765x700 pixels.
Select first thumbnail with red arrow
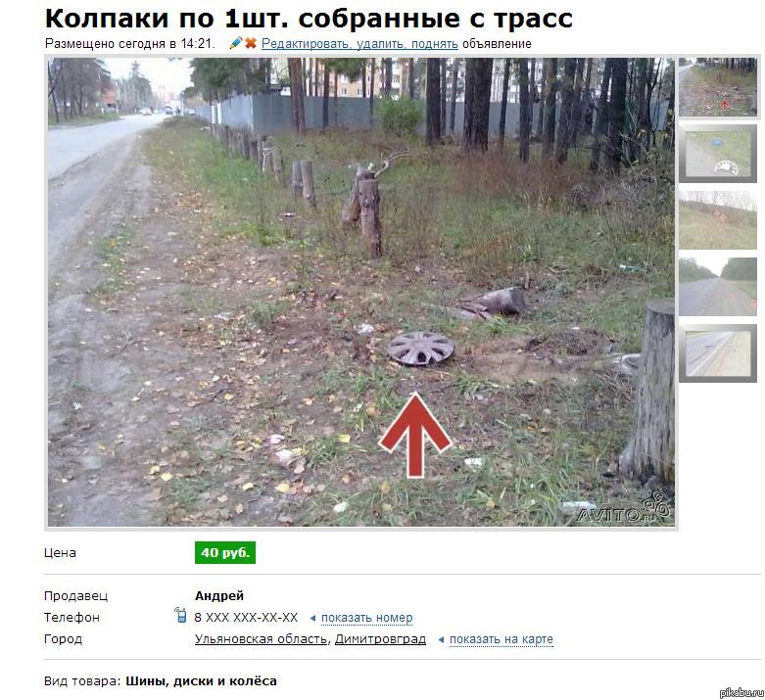(x=718, y=87)
